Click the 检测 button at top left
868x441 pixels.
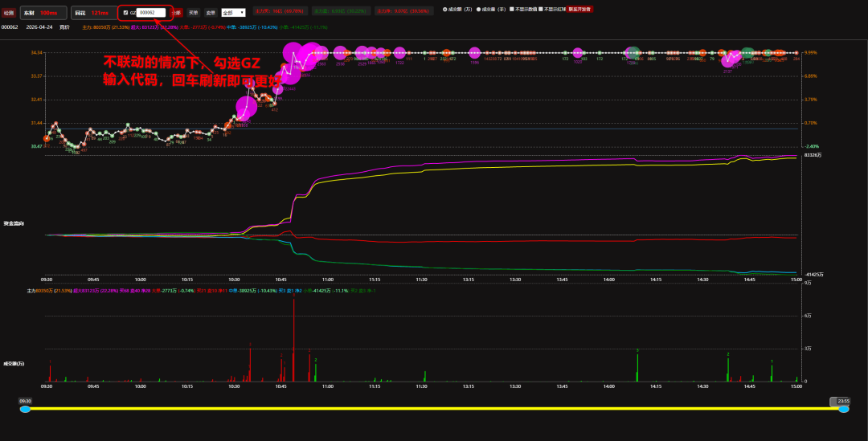click(x=9, y=13)
